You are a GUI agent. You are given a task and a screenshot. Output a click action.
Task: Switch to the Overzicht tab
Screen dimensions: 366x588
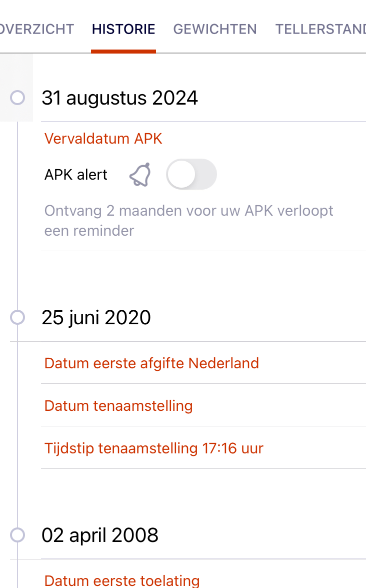[37, 29]
